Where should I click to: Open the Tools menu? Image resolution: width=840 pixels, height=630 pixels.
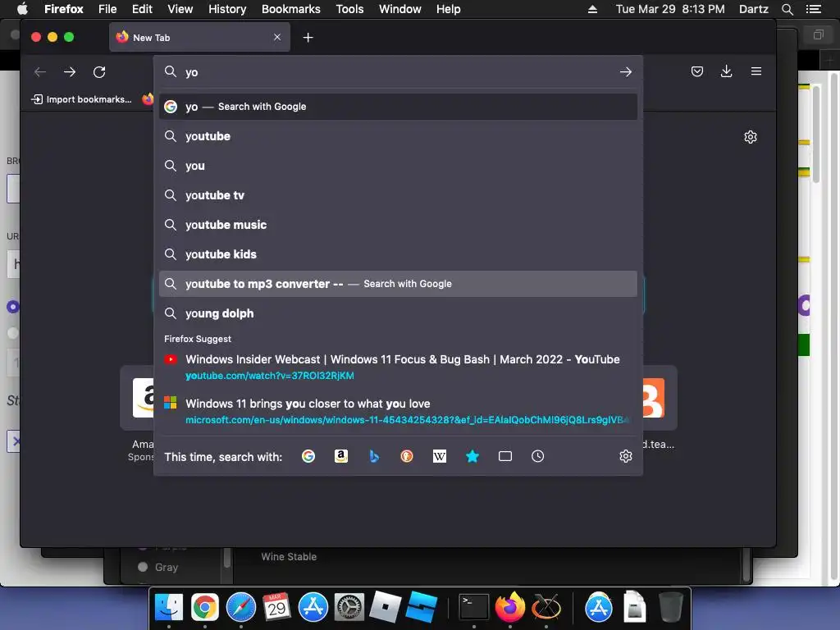click(349, 9)
